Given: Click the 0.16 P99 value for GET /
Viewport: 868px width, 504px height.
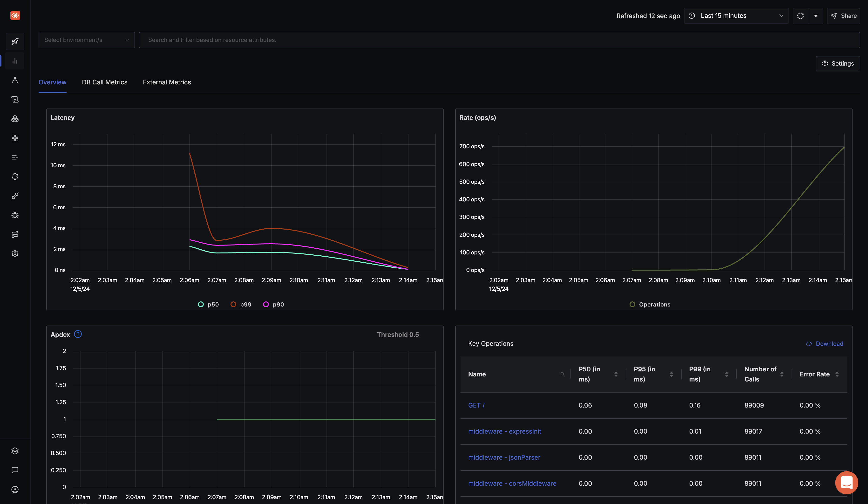Looking at the screenshot, I should 695,405.
